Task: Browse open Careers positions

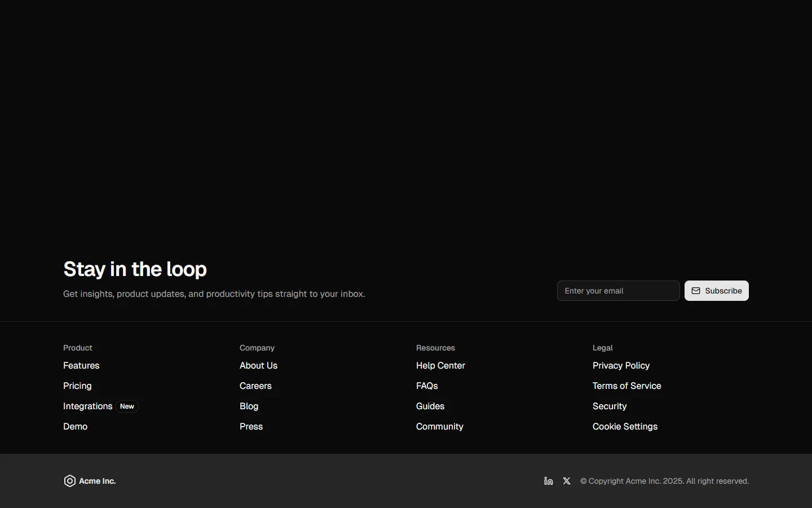Action: 255,386
